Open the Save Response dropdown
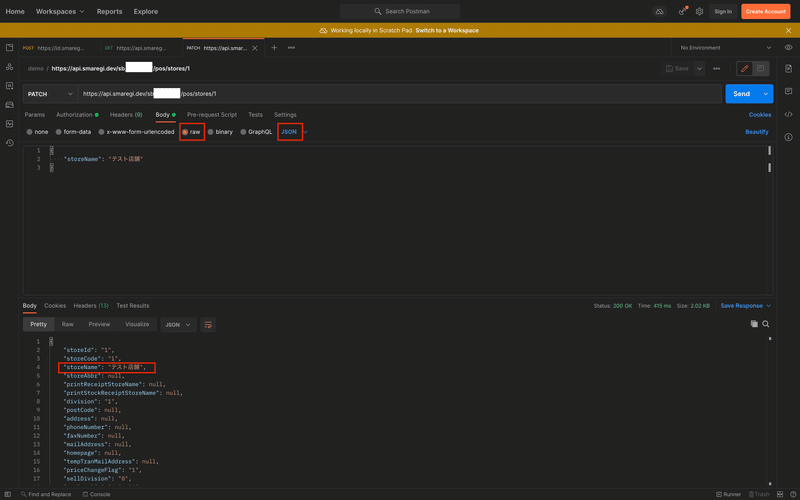Image resolution: width=800 pixels, height=500 pixels. pos(745,306)
